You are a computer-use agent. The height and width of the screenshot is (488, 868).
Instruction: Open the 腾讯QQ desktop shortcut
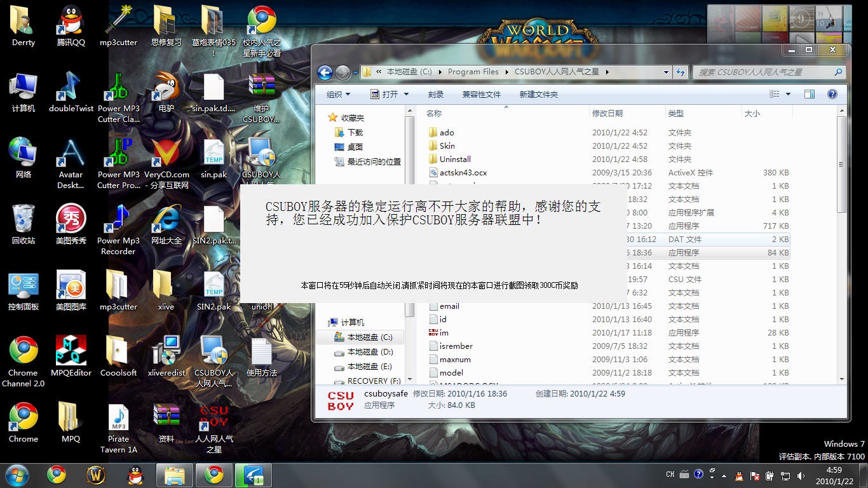71,27
